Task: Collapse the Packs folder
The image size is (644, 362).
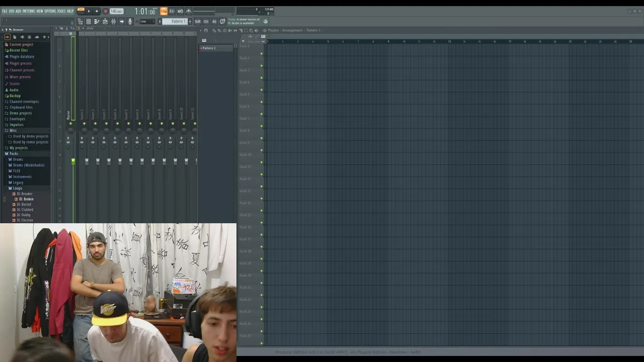Action: coord(14,153)
